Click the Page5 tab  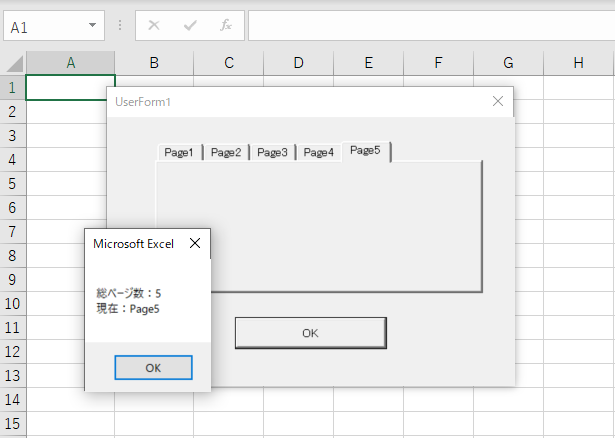click(x=365, y=150)
